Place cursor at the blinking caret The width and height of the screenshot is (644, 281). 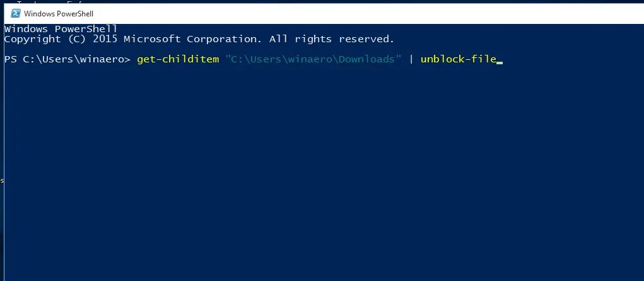click(500, 63)
